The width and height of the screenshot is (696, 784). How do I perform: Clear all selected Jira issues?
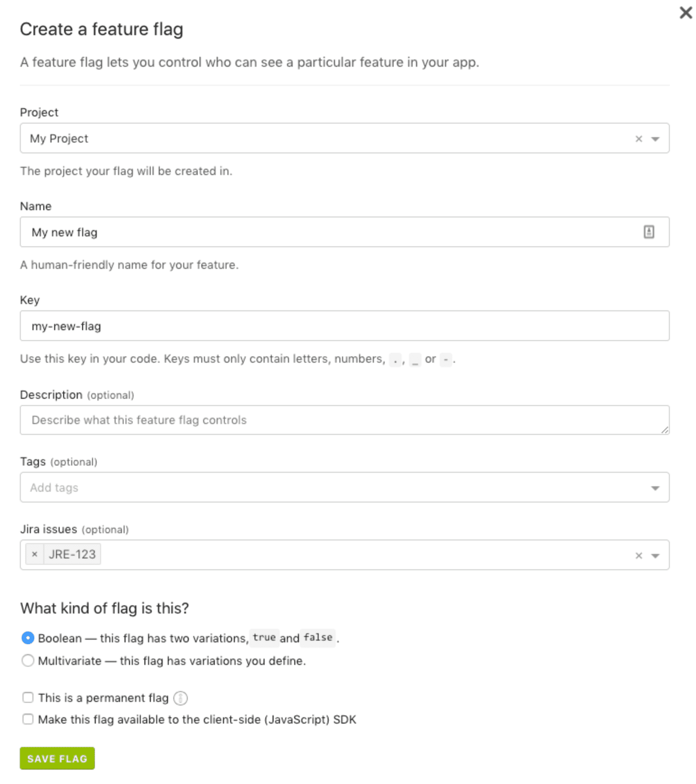(x=638, y=555)
